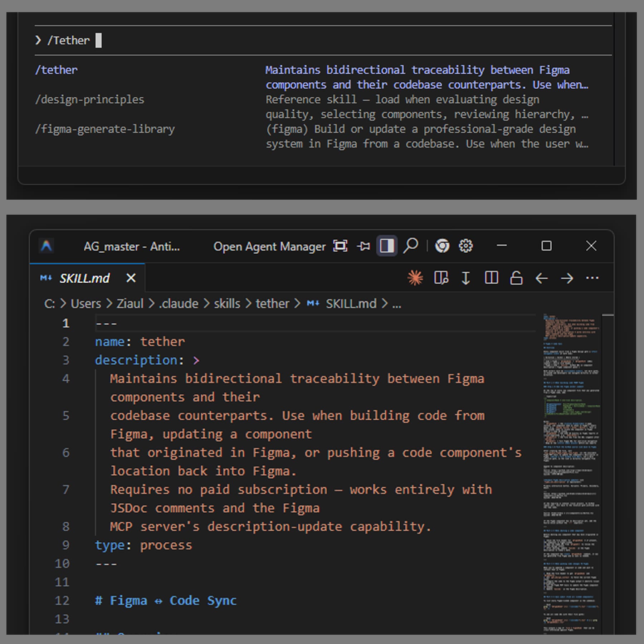Open settings gear in title bar
Screen dimensions: 644x644
466,246
